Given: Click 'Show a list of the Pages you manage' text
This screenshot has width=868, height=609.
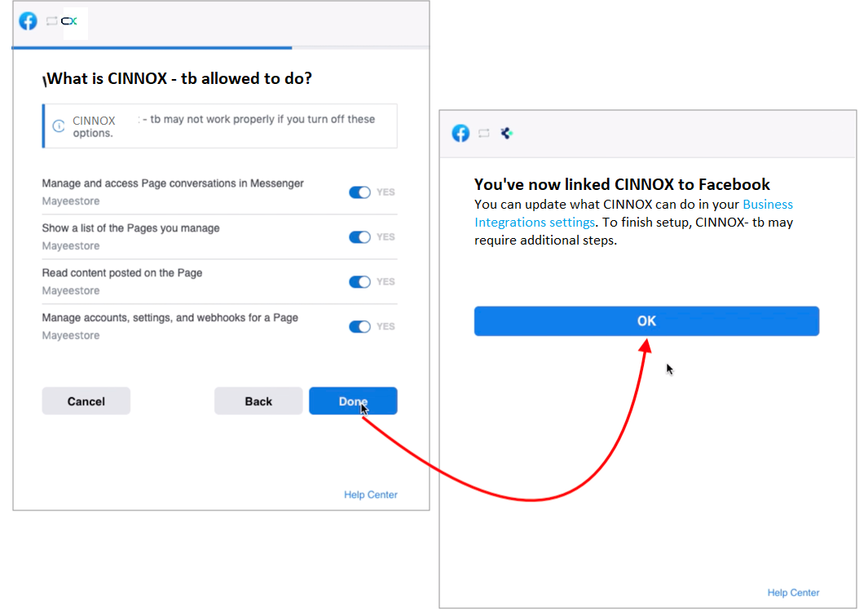Looking at the screenshot, I should coord(130,228).
